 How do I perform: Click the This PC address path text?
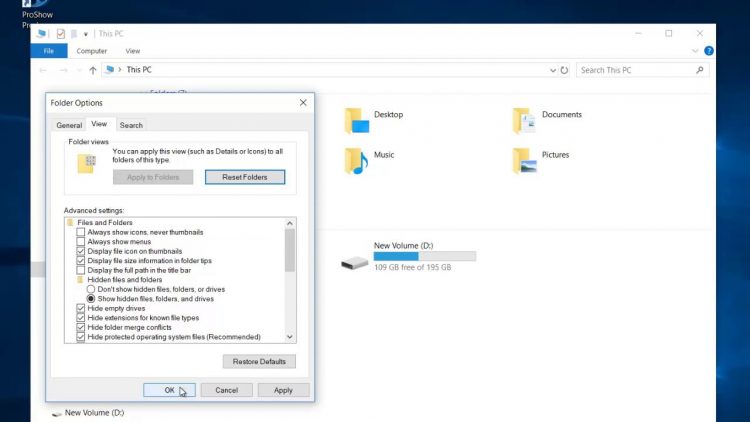point(139,70)
